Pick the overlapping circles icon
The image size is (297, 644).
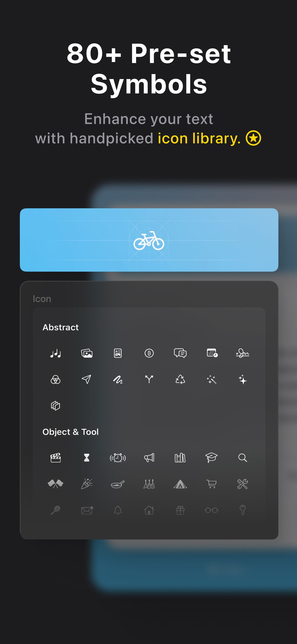55,380
